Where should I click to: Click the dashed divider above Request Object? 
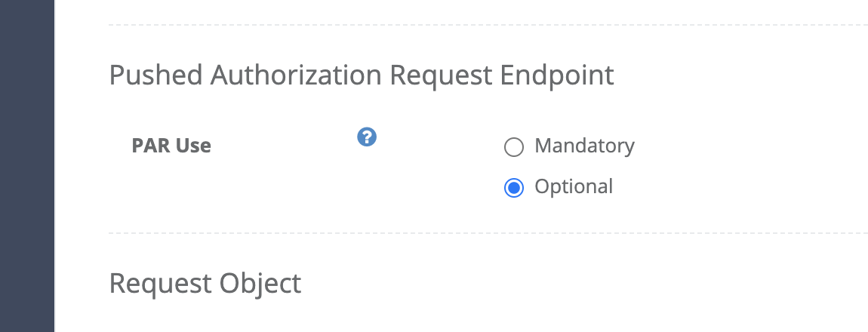click(x=488, y=233)
